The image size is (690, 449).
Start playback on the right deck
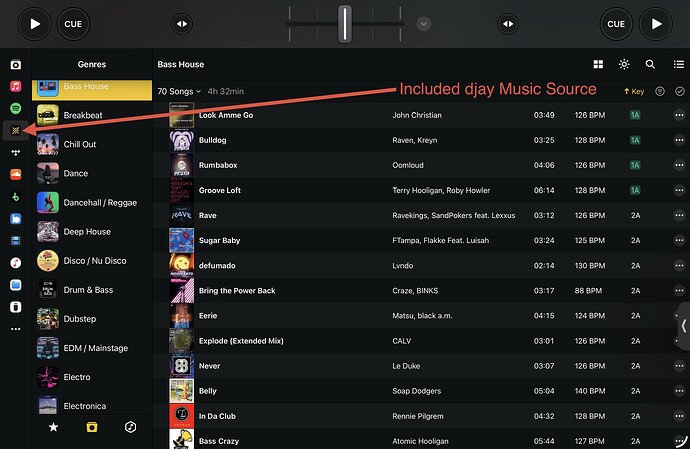click(656, 24)
